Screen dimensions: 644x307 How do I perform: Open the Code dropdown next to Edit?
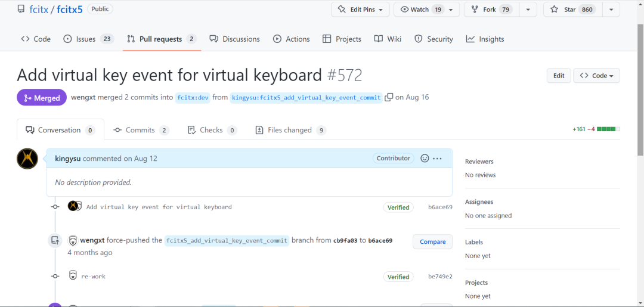click(596, 76)
